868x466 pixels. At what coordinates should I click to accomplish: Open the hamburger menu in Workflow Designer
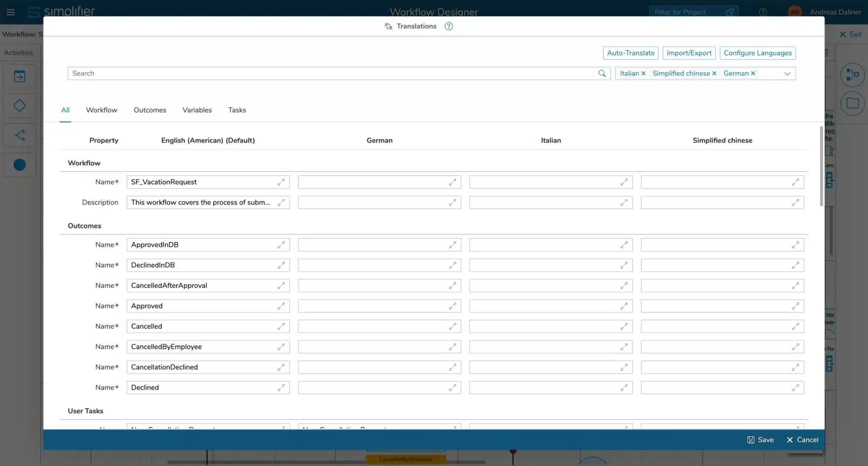pos(11,12)
